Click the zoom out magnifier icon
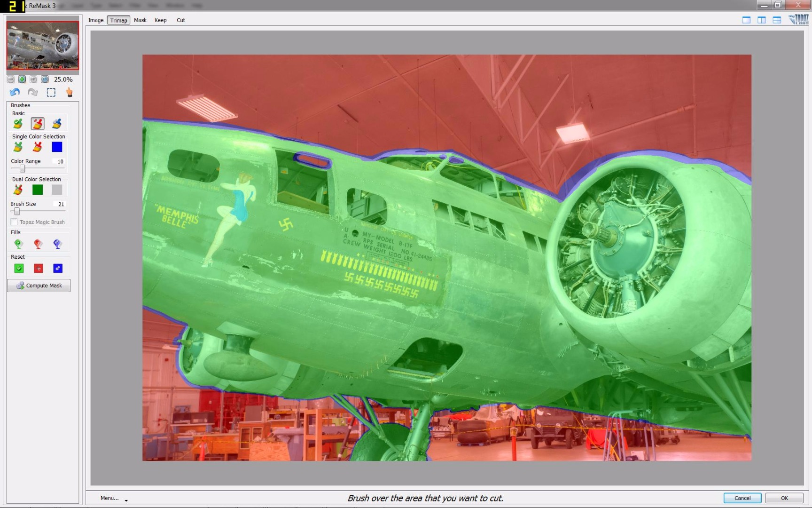This screenshot has width=812, height=508. 11,79
